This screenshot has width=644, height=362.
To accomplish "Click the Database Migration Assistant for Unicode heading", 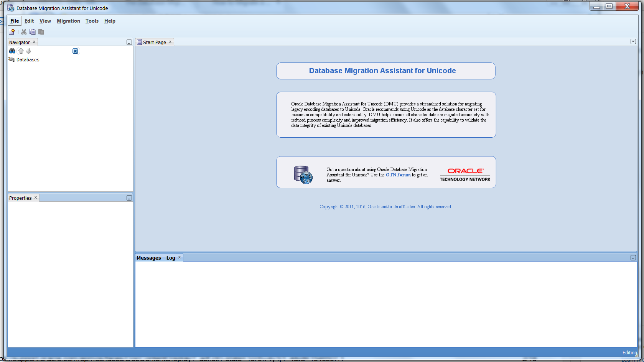I will (x=382, y=71).
